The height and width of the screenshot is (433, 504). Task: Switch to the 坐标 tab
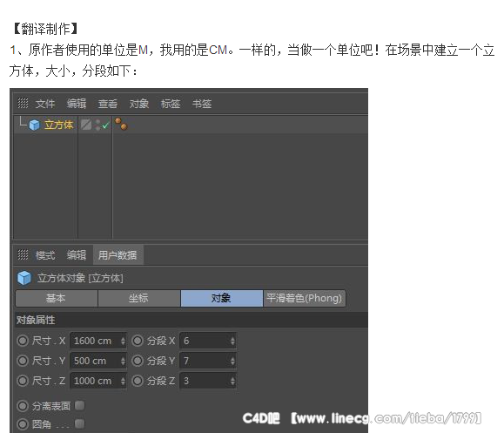[139, 298]
